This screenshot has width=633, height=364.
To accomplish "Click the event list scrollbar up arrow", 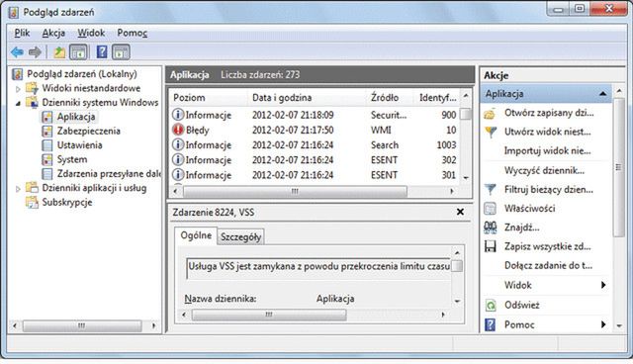I will click(x=466, y=96).
